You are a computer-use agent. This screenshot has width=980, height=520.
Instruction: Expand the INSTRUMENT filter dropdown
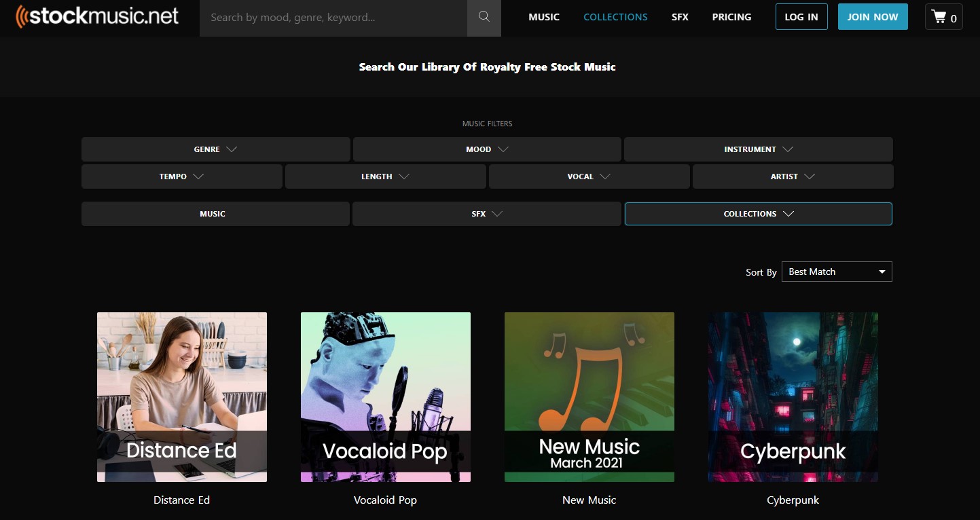point(758,149)
